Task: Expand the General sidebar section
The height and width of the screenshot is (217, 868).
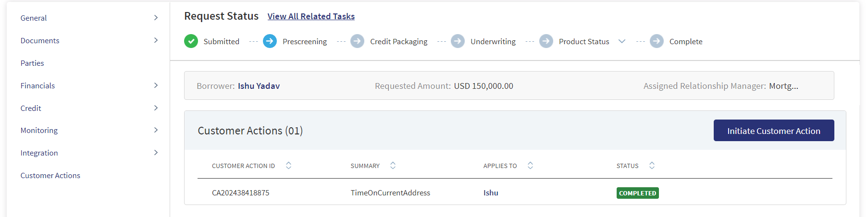Action: point(156,18)
